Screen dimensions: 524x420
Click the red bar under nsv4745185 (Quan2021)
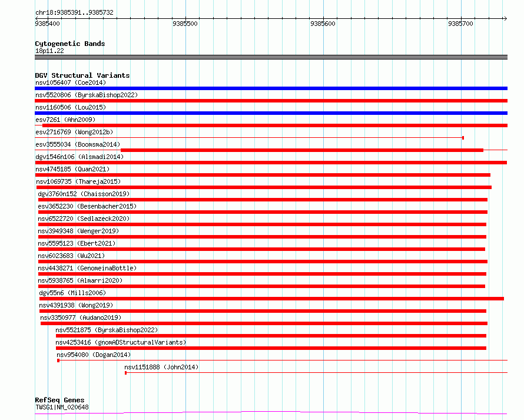click(263, 175)
